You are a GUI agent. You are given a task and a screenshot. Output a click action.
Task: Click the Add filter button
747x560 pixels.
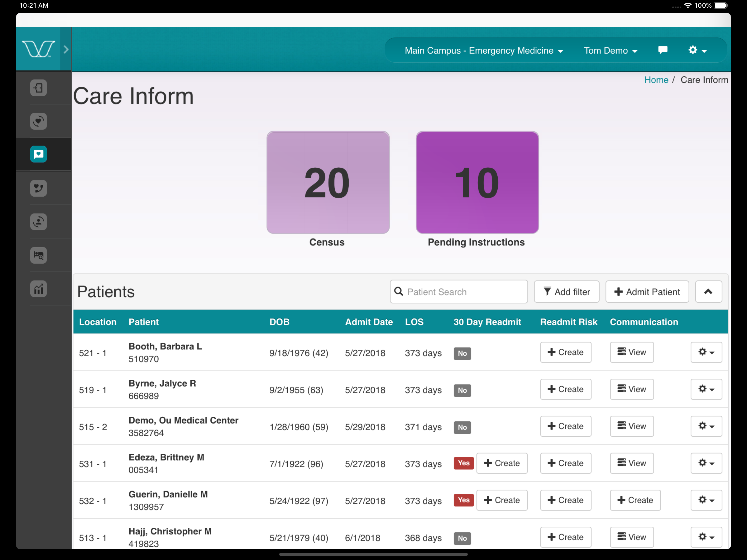coord(566,291)
